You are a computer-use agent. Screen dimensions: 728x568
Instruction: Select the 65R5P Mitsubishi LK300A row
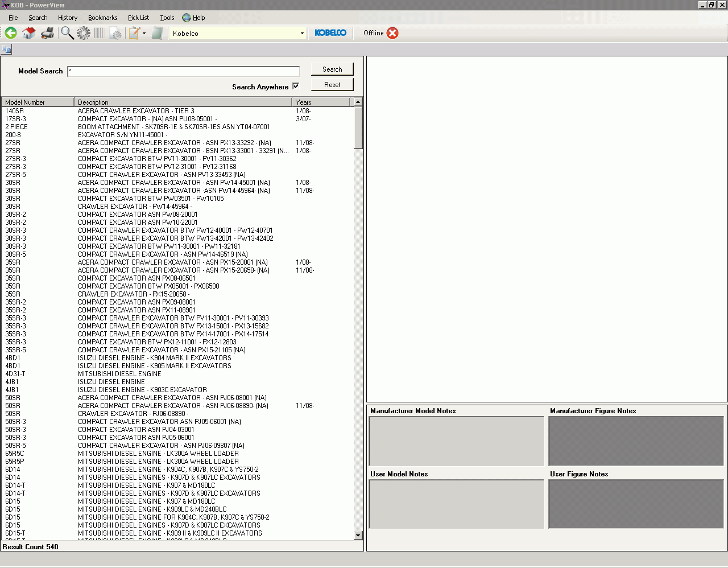(x=177, y=462)
